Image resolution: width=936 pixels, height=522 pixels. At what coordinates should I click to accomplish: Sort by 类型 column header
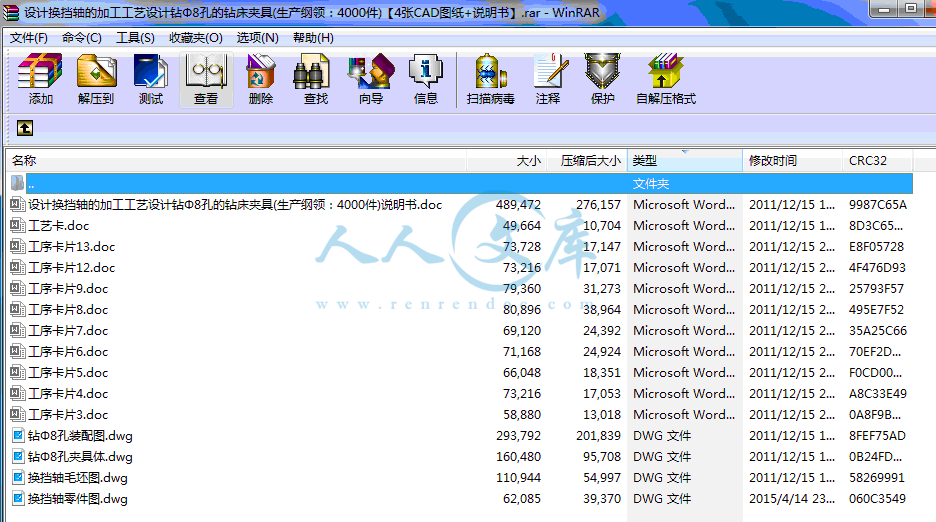pyautogui.click(x=685, y=161)
